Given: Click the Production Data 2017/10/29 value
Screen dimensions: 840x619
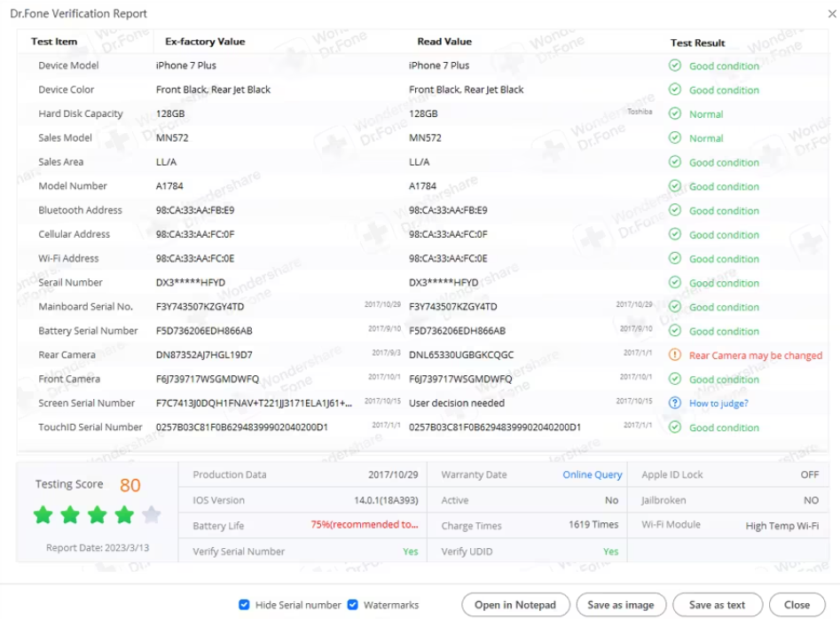Looking at the screenshot, I should [x=393, y=474].
